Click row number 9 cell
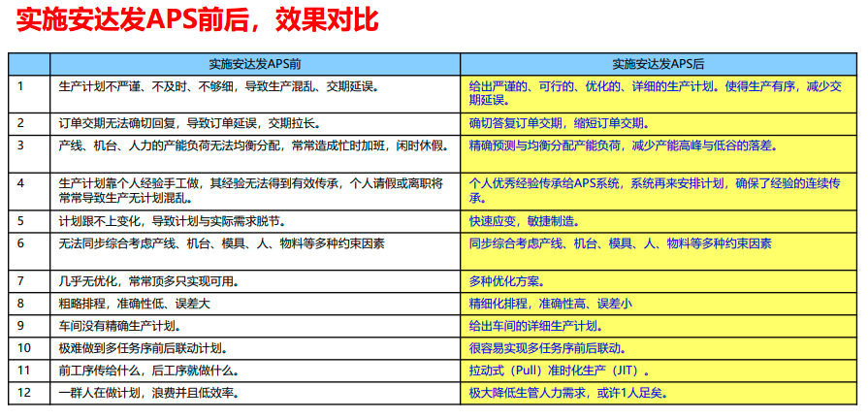 29,326
